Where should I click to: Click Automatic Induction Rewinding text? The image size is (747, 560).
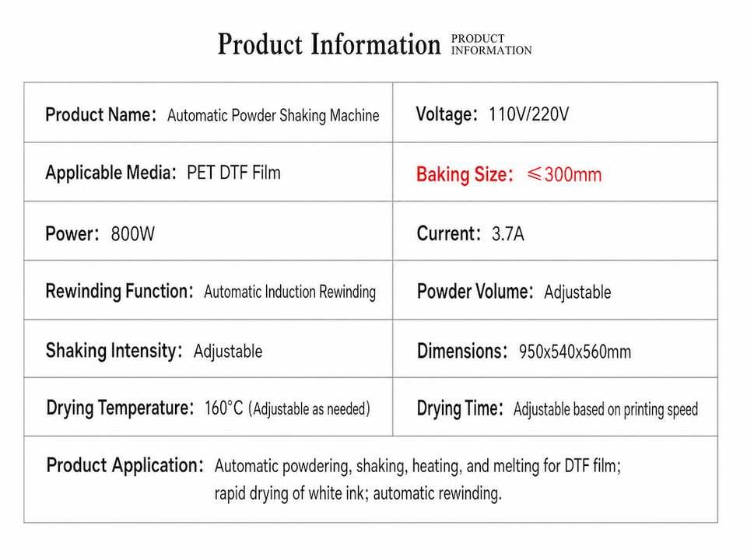point(289,292)
